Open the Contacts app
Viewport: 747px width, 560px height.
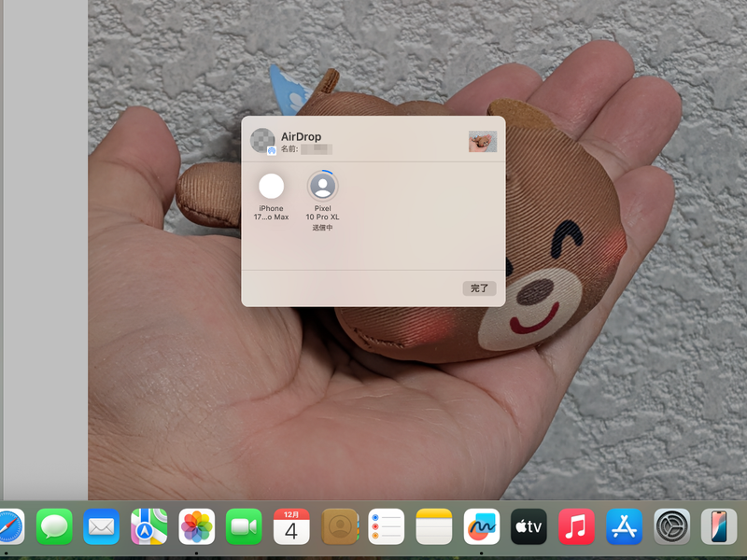[338, 527]
